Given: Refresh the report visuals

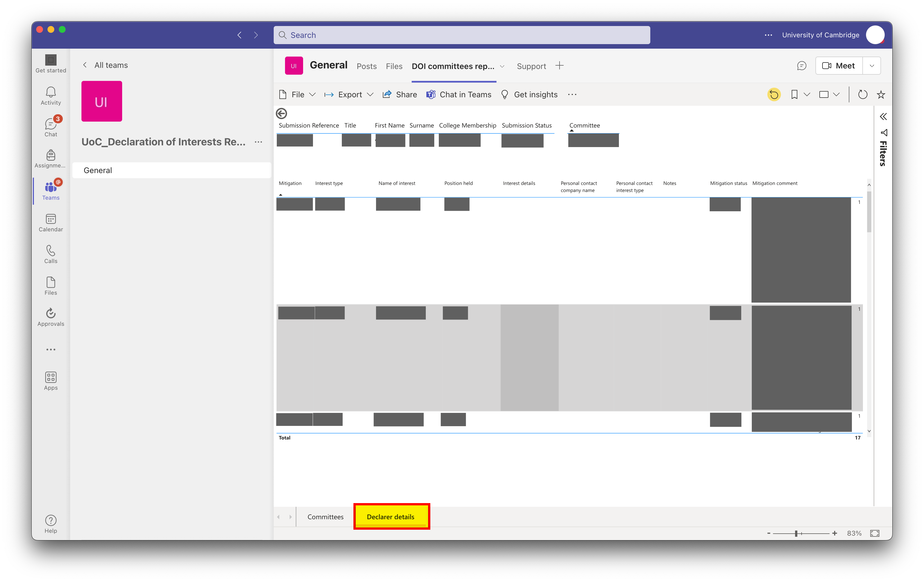Looking at the screenshot, I should pos(863,94).
